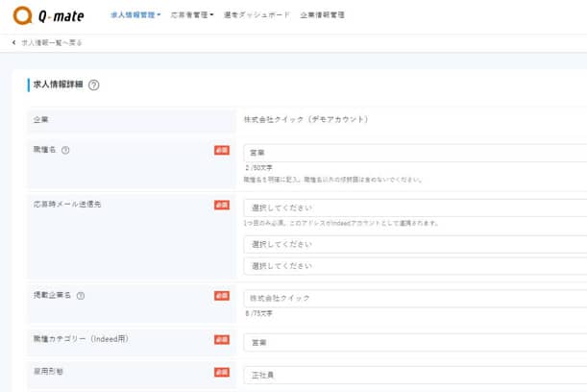The width and height of the screenshot is (587, 392).
Task: Click 必須 badge next to 掲載企業名
Action: click(x=222, y=296)
